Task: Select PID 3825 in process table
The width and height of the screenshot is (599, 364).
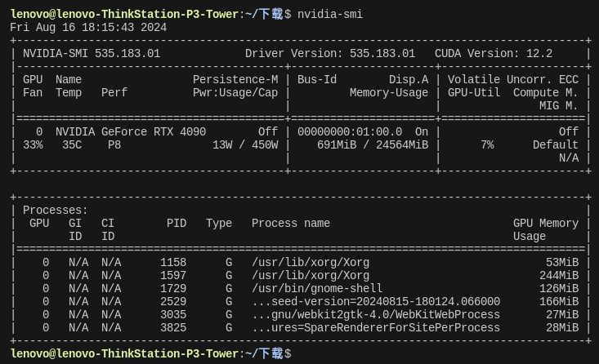Action: click(x=173, y=328)
